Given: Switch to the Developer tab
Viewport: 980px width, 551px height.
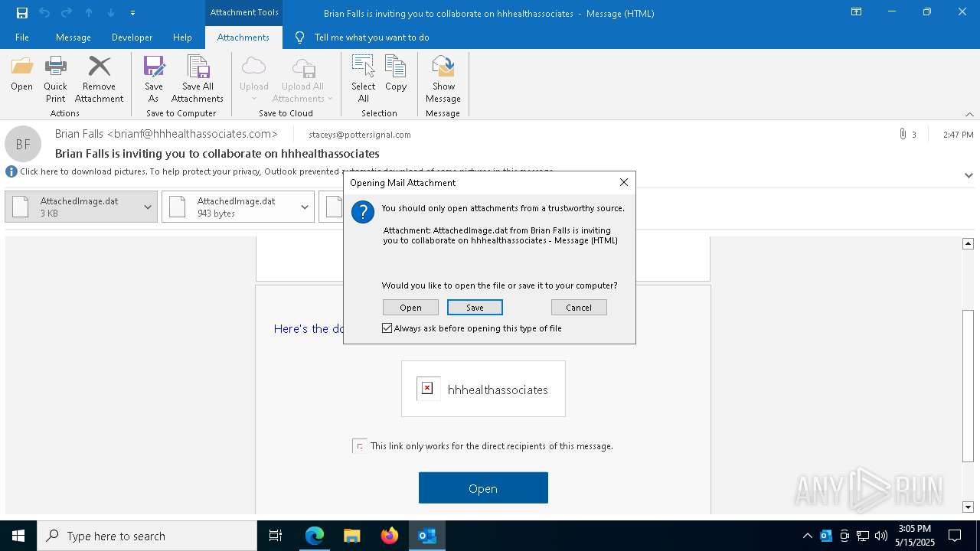Looking at the screenshot, I should point(132,37).
